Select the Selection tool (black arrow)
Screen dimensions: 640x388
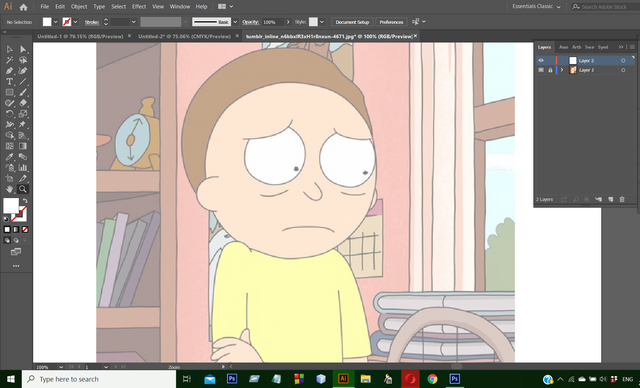9,49
